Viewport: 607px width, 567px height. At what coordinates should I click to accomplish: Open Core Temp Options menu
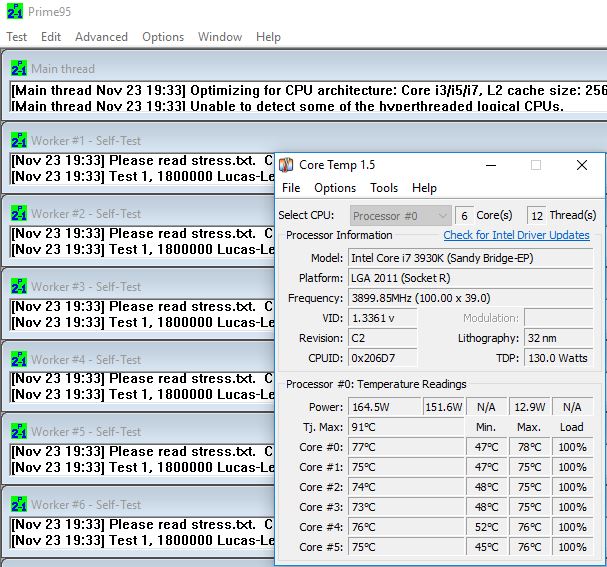point(335,188)
